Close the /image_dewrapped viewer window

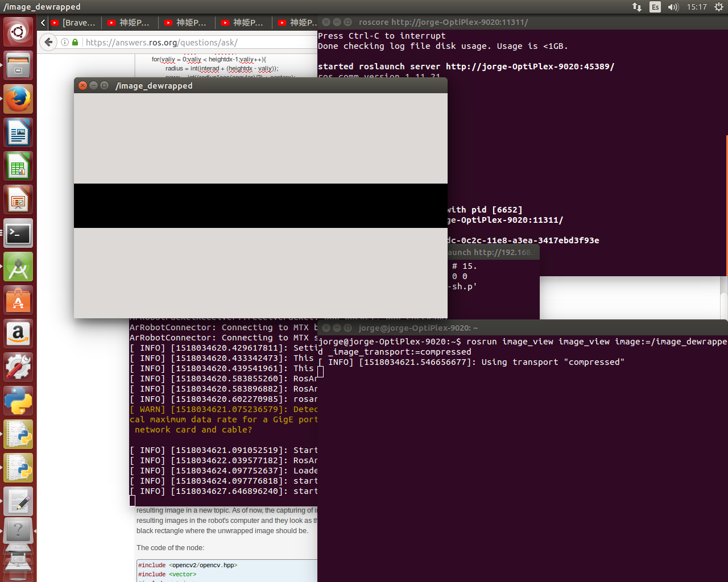(82, 85)
